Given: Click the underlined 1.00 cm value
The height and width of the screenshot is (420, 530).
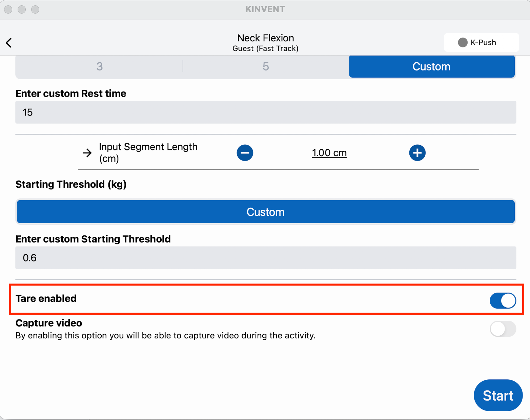Looking at the screenshot, I should (329, 153).
